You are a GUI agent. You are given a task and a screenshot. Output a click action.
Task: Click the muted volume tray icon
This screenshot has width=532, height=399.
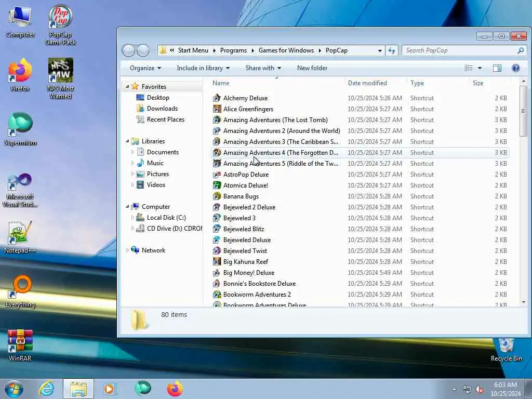pos(480,390)
